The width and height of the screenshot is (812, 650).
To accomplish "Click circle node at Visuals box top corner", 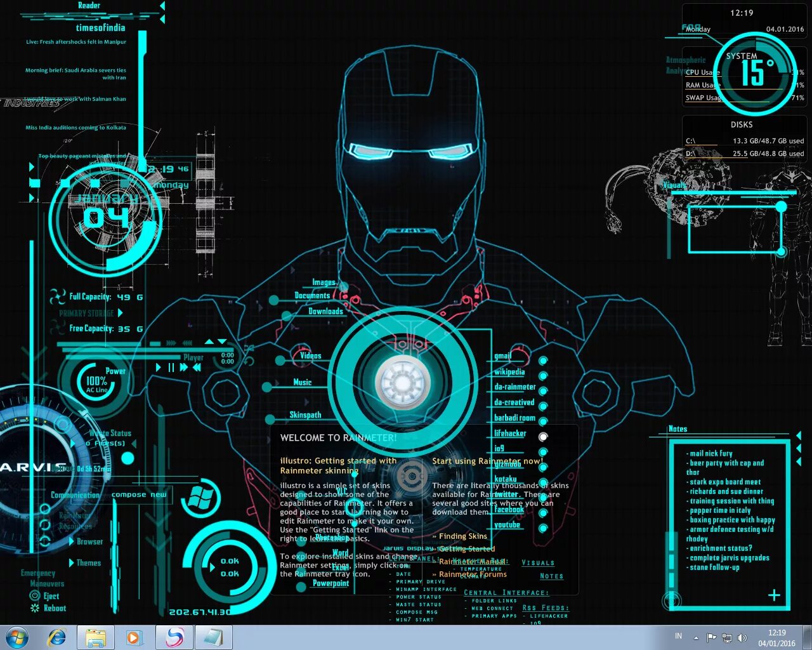I will 781,206.
